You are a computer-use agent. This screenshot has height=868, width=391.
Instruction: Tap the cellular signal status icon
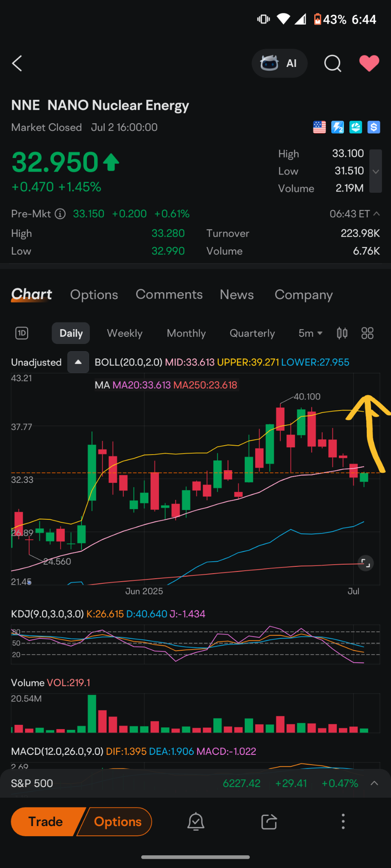[x=300, y=19]
